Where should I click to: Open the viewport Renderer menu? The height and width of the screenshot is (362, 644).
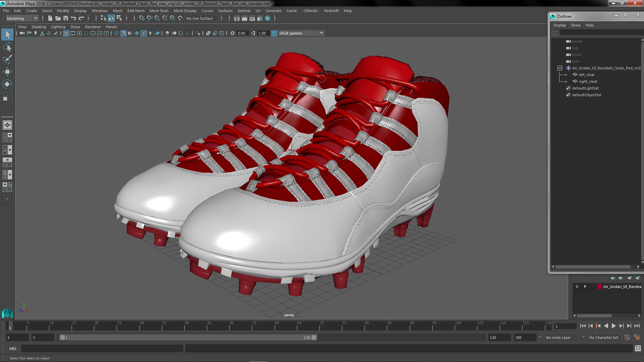click(93, 27)
